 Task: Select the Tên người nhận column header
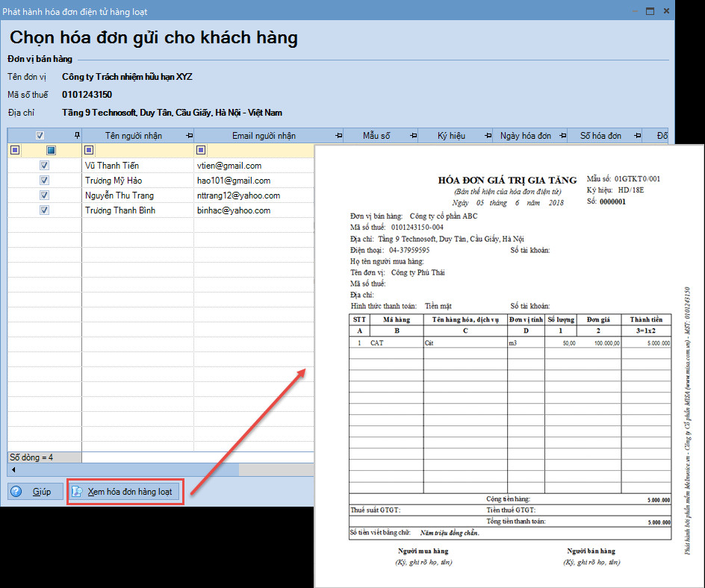coord(134,135)
